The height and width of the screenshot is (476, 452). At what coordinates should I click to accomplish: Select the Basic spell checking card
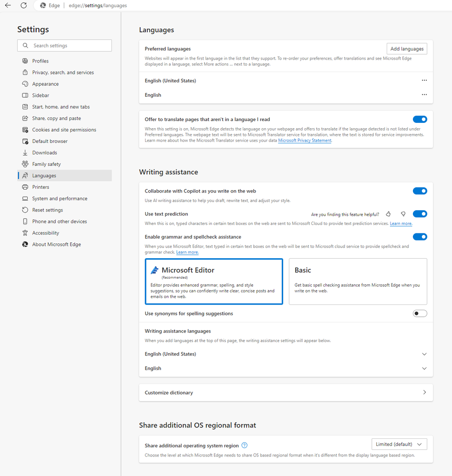coord(358,282)
